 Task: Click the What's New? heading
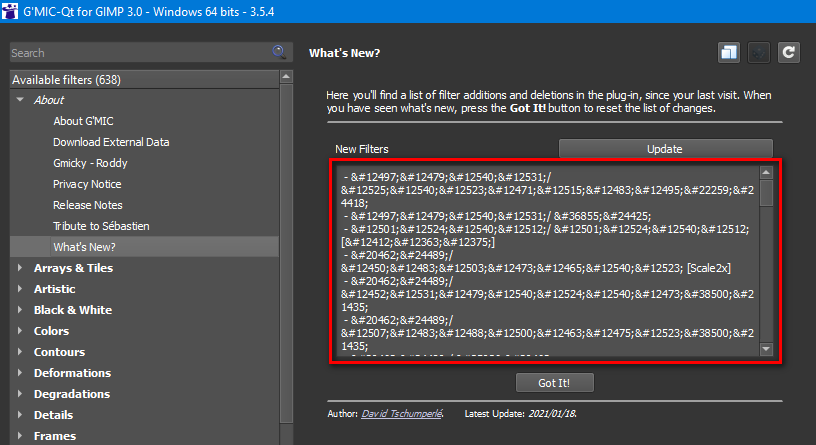pos(345,53)
